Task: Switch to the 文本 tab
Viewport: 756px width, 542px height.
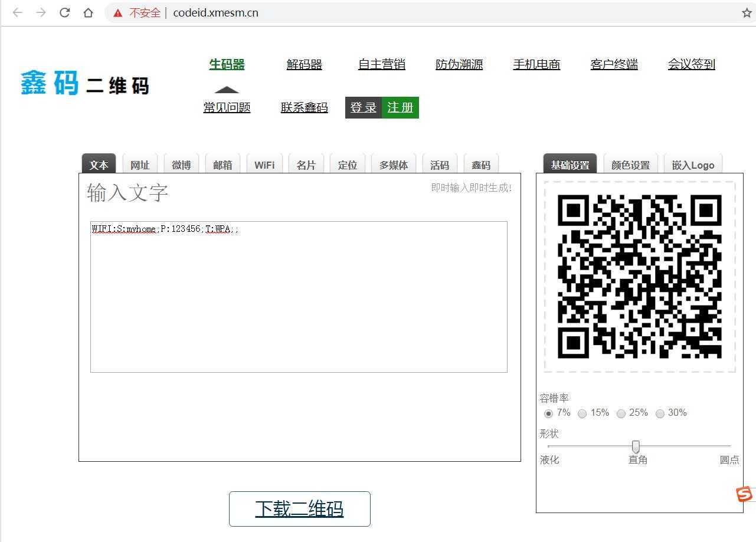Action: (99, 165)
